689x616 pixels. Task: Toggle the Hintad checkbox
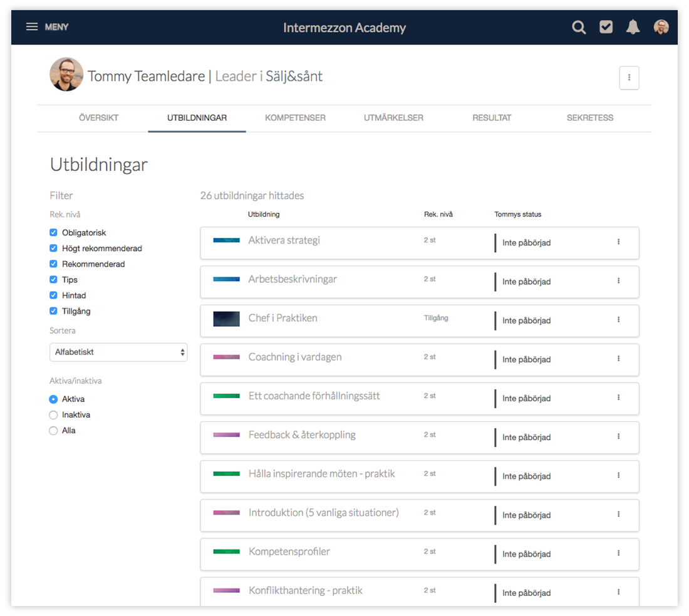pos(53,295)
